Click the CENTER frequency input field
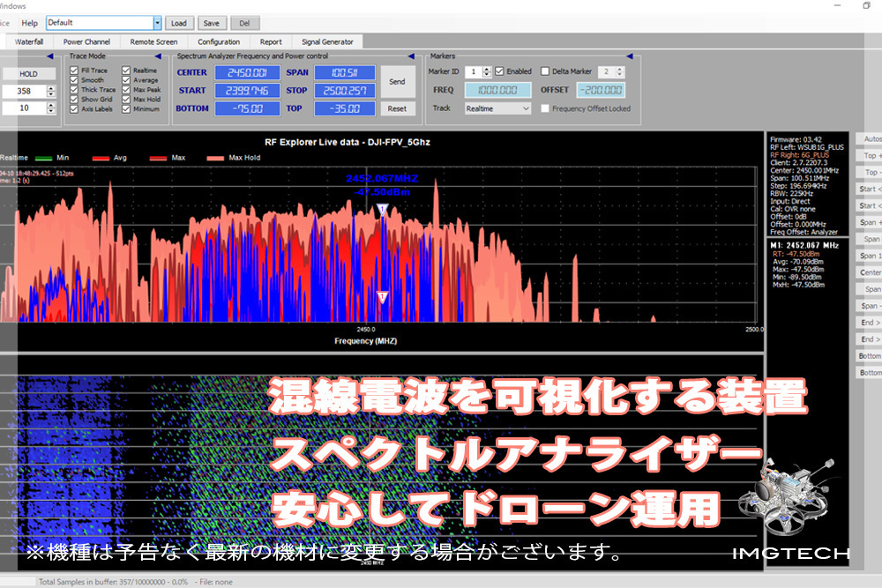The image size is (882, 588). (246, 72)
